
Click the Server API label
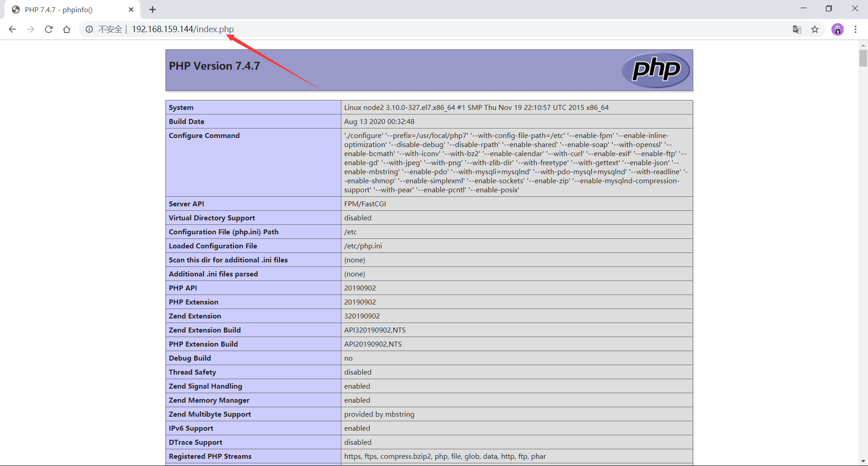(x=186, y=204)
